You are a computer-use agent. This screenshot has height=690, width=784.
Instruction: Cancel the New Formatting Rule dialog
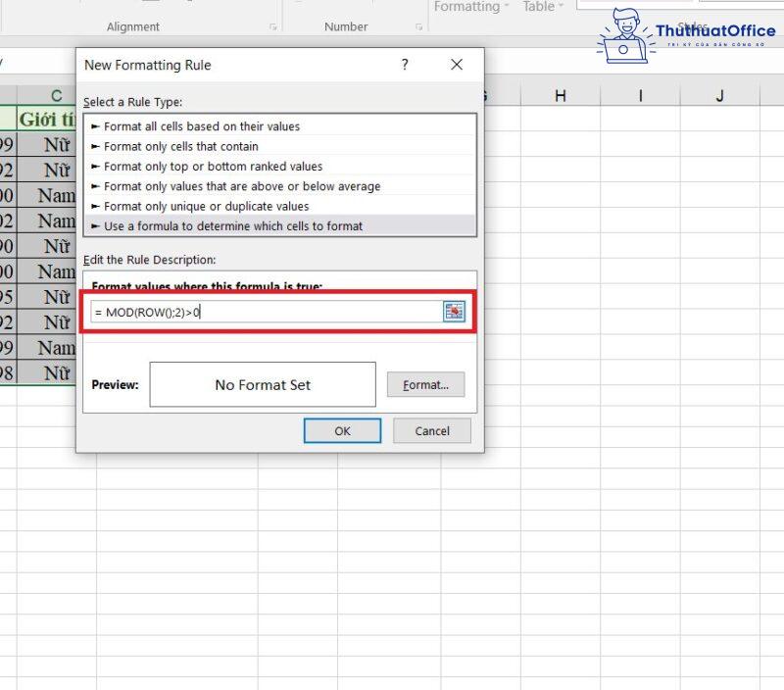(431, 430)
